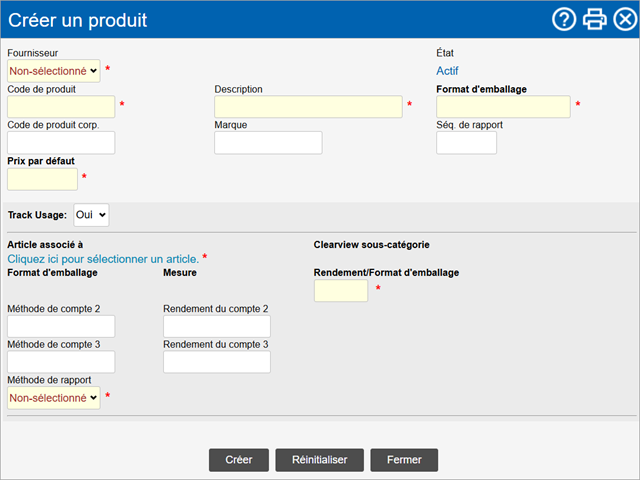Screen dimensions: 640x480
Task: Click the Code de produit corp. field
Action: coord(61,143)
